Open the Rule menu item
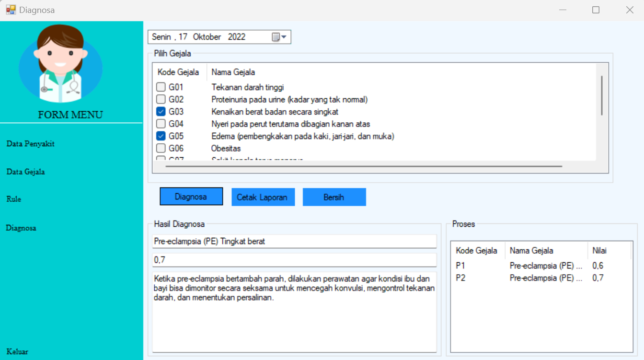The height and width of the screenshot is (360, 644). (x=14, y=199)
